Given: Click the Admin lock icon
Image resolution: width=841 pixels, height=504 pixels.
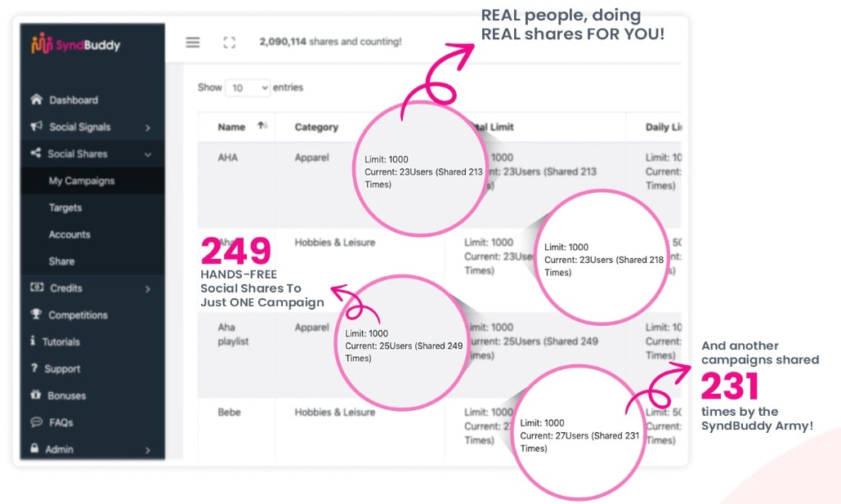Looking at the screenshot, I should point(35,448).
